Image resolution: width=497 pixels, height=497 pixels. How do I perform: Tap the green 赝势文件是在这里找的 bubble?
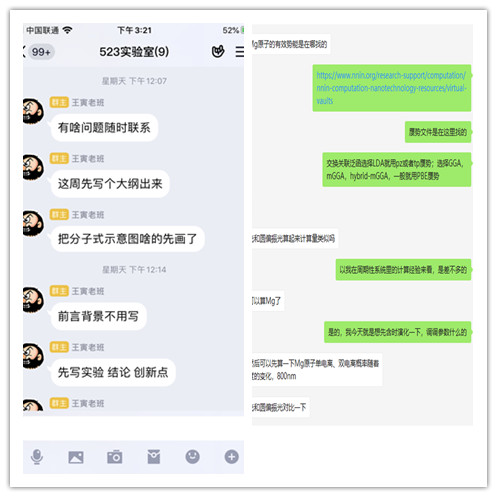click(x=438, y=132)
